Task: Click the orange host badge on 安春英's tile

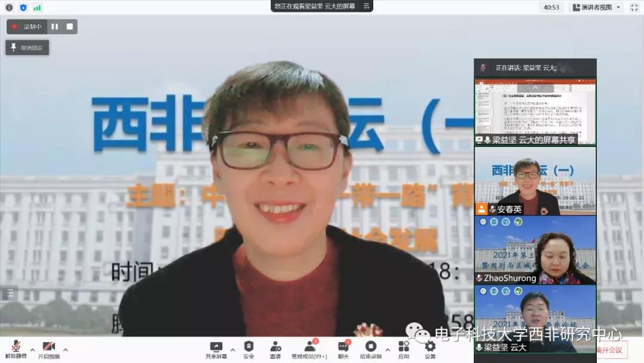Action: tap(481, 209)
